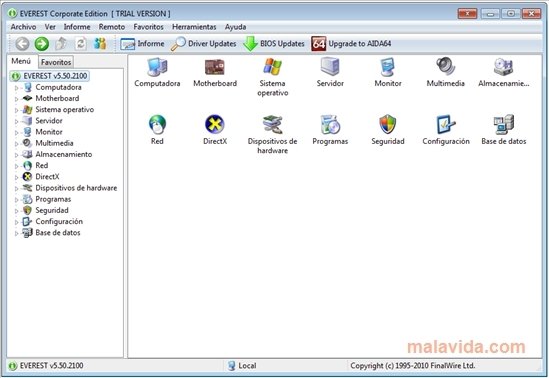Switch to the Menú sidebar tab
Screen dimensions: 549x378
21,61
